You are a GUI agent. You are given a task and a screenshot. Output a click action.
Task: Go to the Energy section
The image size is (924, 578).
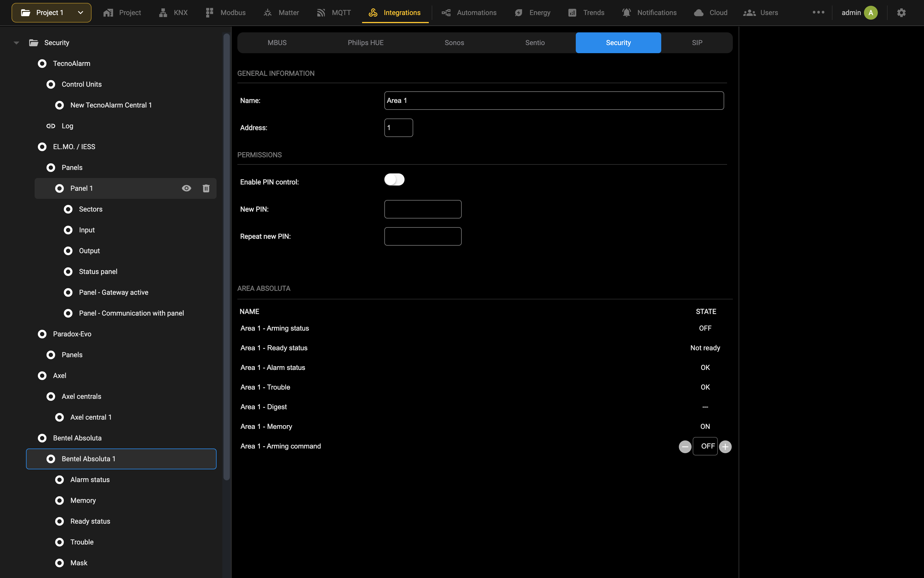[532, 13]
